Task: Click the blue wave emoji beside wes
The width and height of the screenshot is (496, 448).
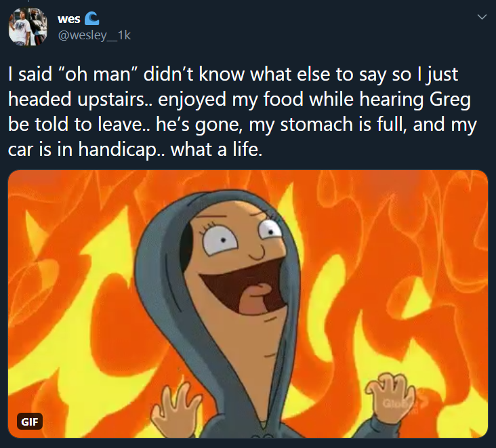Action: tap(92, 19)
